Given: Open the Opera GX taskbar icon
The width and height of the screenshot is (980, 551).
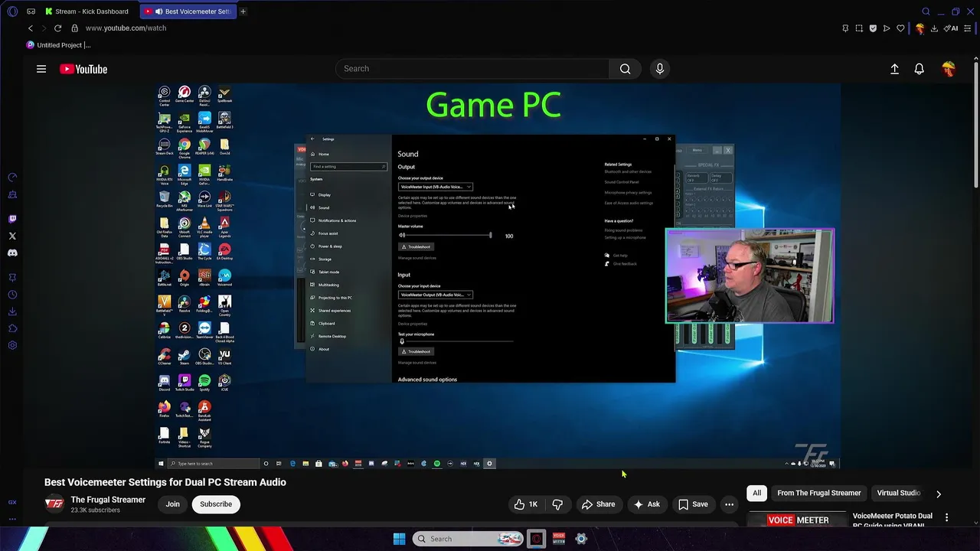Looking at the screenshot, I should [x=536, y=539].
